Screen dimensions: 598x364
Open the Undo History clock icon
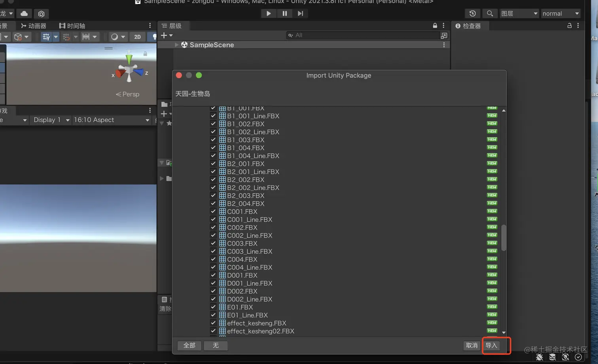click(x=473, y=13)
